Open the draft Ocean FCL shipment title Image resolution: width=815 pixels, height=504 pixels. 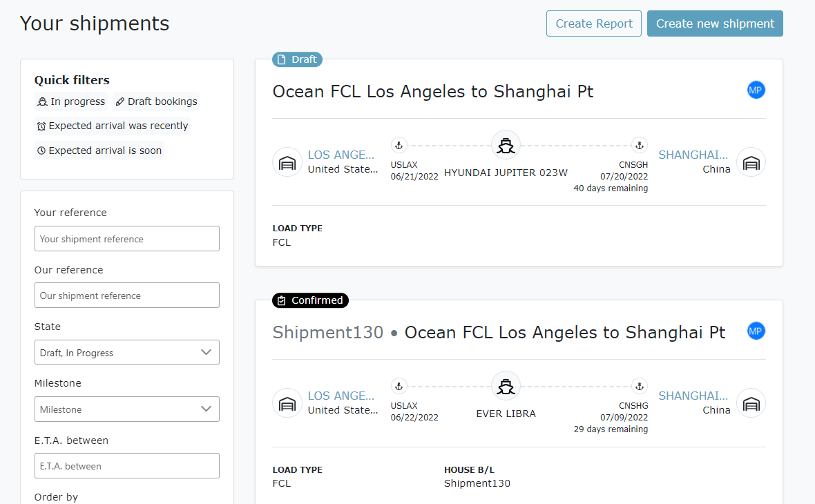pos(433,91)
